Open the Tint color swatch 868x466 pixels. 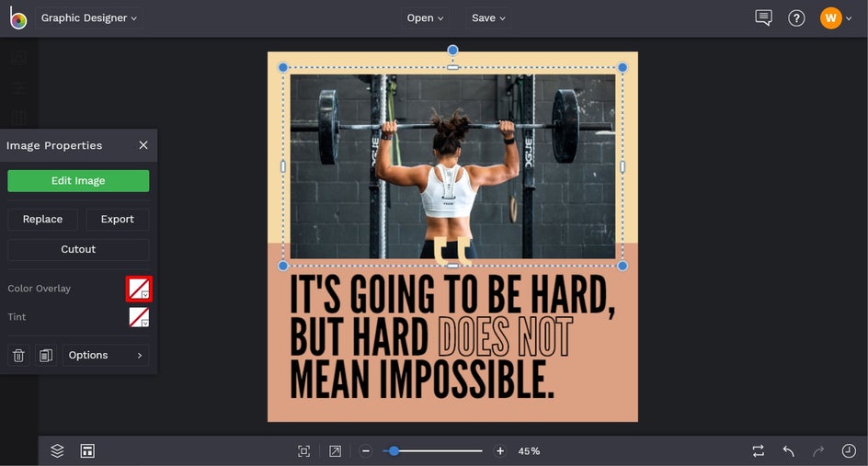click(x=139, y=317)
